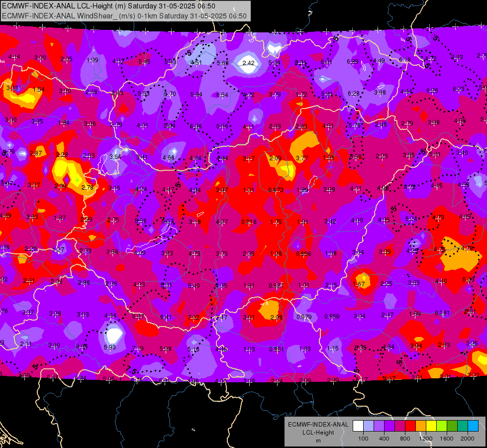
Task: Click the teal legend color swatch
Action: 463,426
